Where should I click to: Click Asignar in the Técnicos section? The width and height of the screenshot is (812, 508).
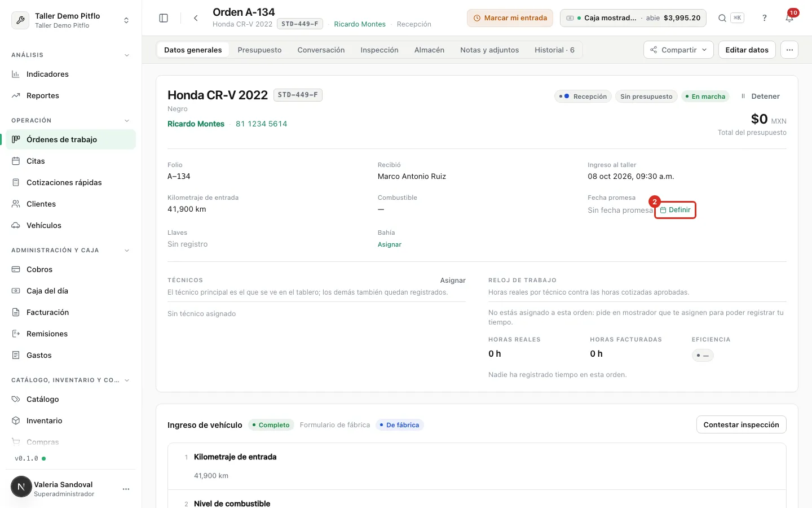click(x=453, y=281)
